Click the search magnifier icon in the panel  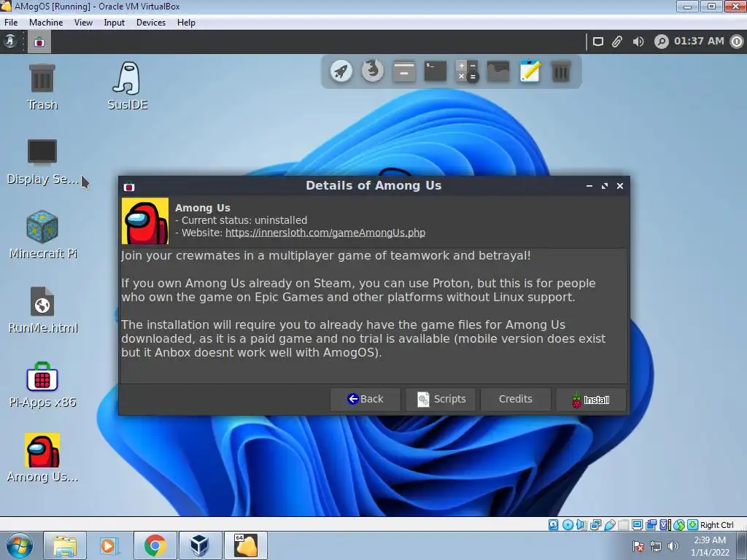pos(661,42)
